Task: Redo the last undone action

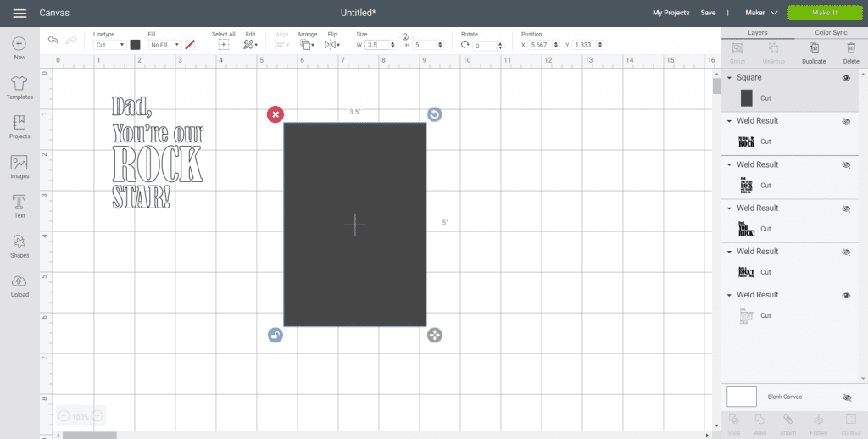Action: 71,40
